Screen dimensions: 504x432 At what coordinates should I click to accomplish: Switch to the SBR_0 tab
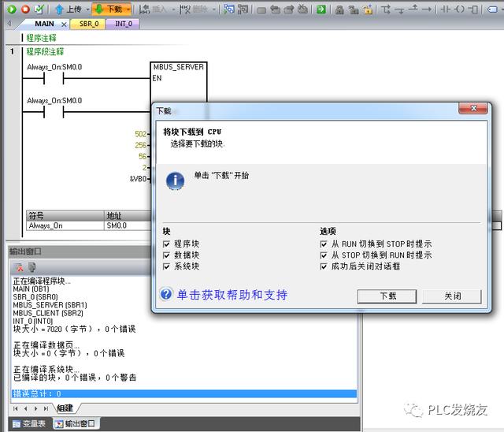point(89,24)
